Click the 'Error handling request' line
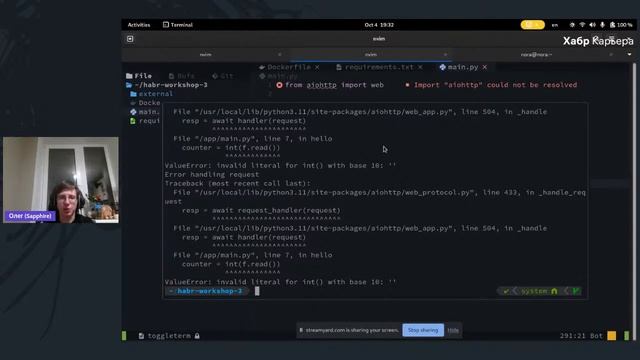Image resolution: width=640 pixels, height=360 pixels. (x=212, y=175)
